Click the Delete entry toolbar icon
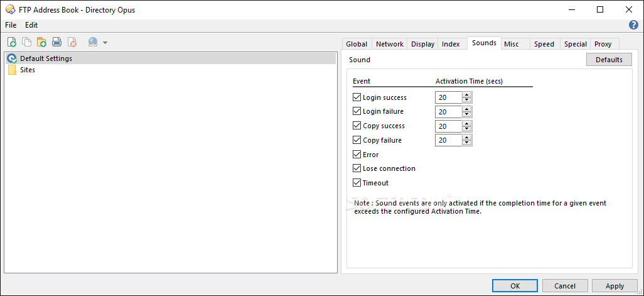Image resolution: width=644 pixels, height=296 pixels. (x=72, y=42)
